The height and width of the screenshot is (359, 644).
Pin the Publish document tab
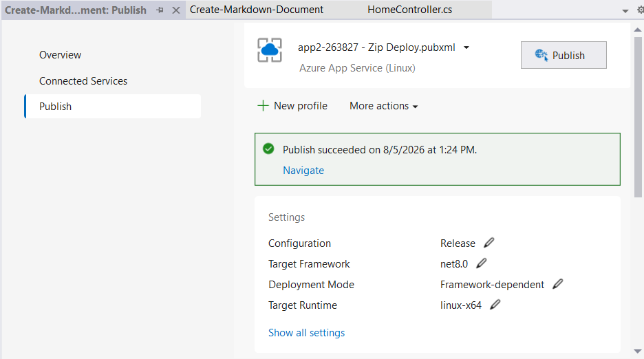[x=160, y=10]
